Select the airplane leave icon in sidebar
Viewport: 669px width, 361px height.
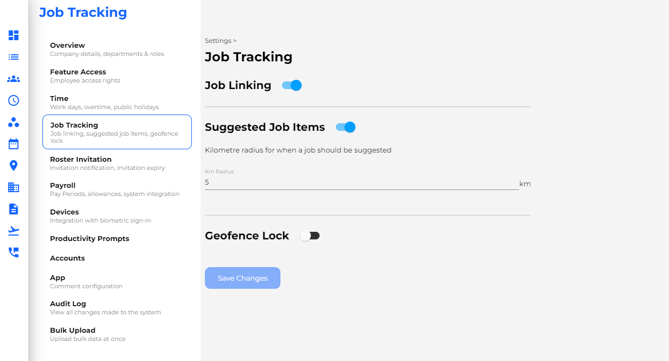point(14,231)
